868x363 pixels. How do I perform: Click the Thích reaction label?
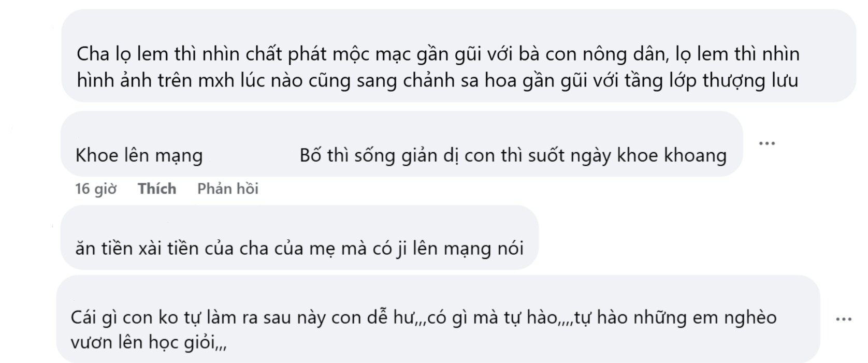(156, 188)
